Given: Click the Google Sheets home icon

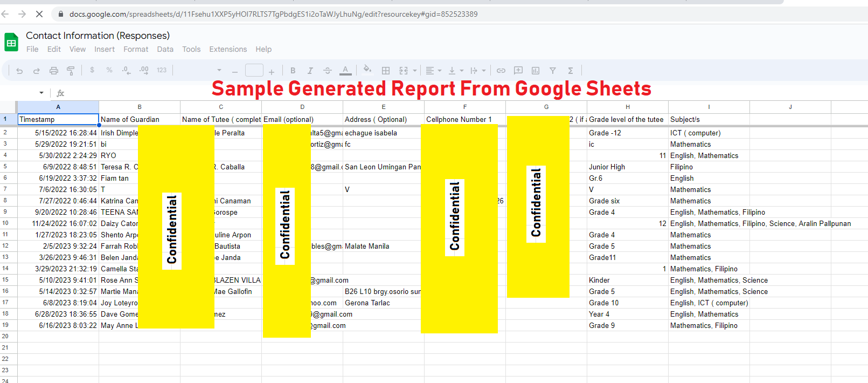Looking at the screenshot, I should (x=11, y=42).
